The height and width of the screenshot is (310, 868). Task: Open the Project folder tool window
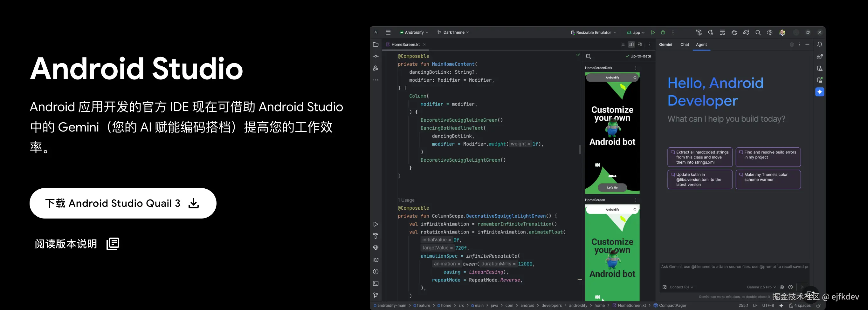pos(376,44)
